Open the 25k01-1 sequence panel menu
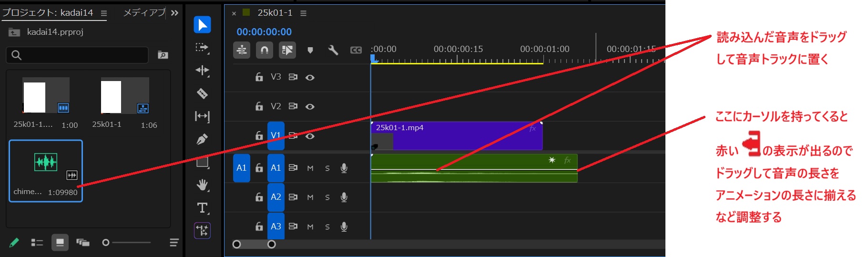868x257 pixels. pos(303,13)
